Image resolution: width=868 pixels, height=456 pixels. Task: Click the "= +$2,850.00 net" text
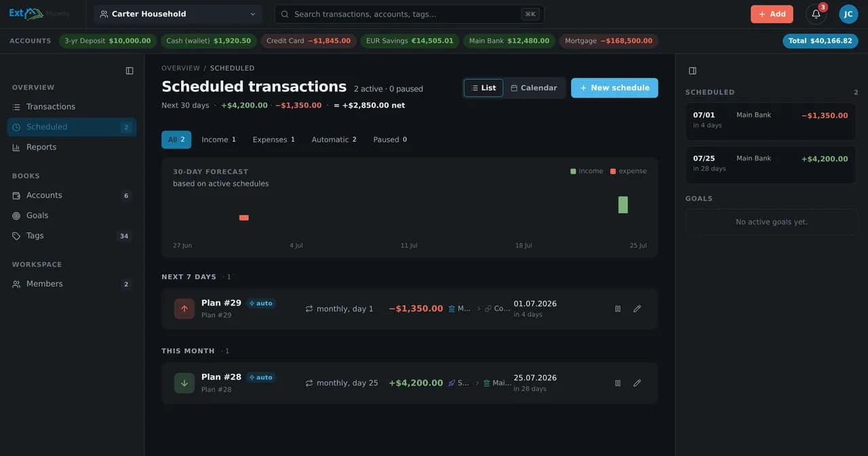tap(370, 106)
